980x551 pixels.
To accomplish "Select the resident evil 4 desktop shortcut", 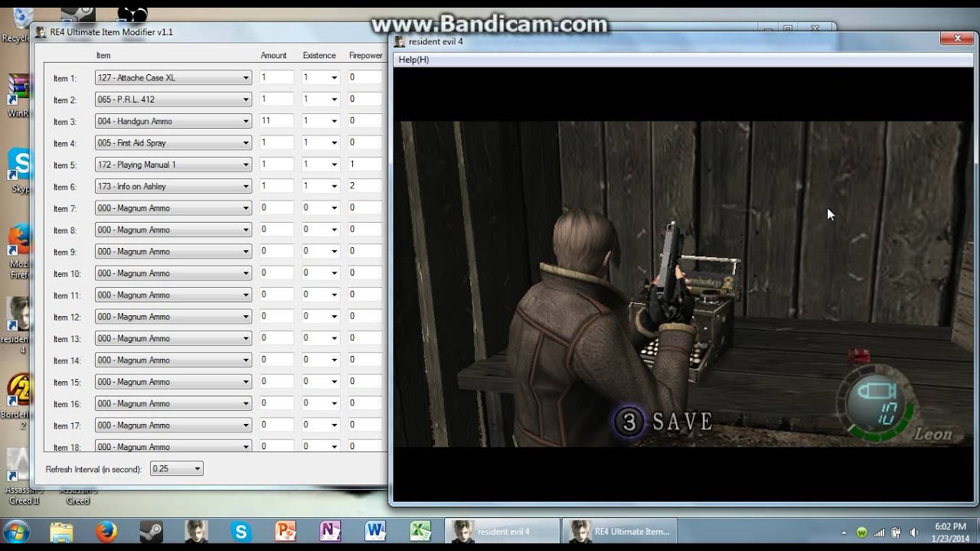I will tap(17, 325).
